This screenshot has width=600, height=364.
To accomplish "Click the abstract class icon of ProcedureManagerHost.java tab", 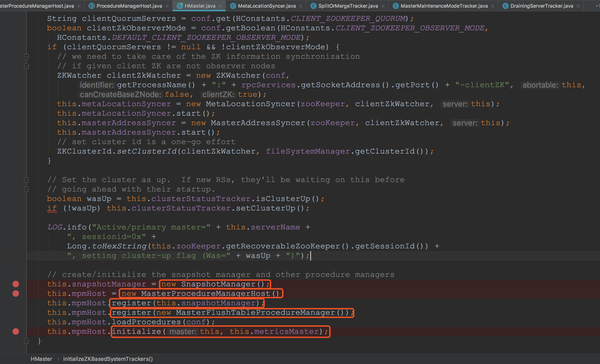I will pos(91,6).
